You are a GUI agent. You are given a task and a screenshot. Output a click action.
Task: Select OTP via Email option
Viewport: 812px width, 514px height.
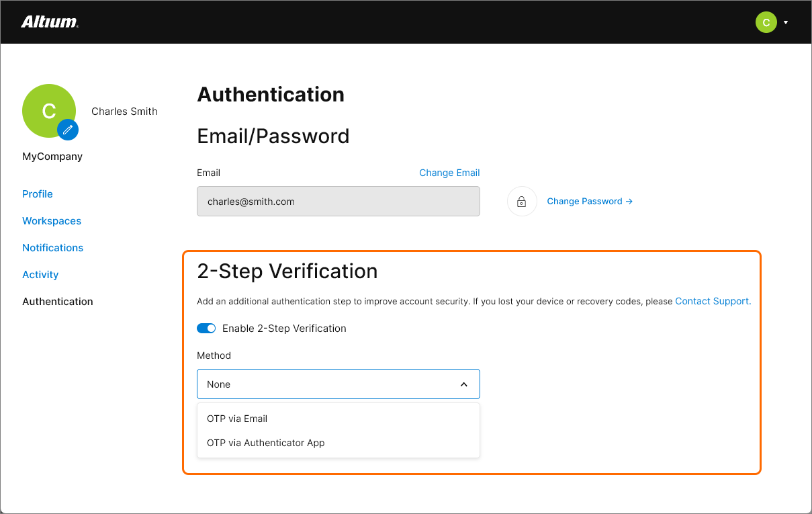coord(237,419)
